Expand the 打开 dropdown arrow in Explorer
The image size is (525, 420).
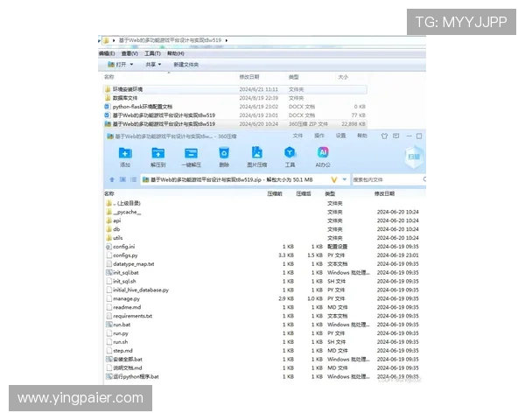131,64
